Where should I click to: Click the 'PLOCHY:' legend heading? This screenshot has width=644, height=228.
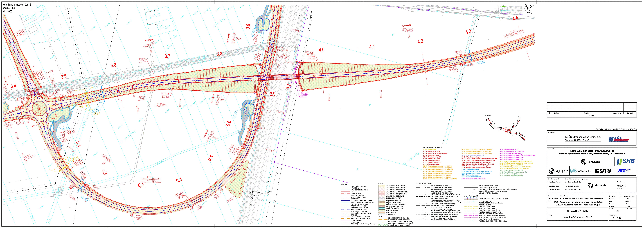381,184
